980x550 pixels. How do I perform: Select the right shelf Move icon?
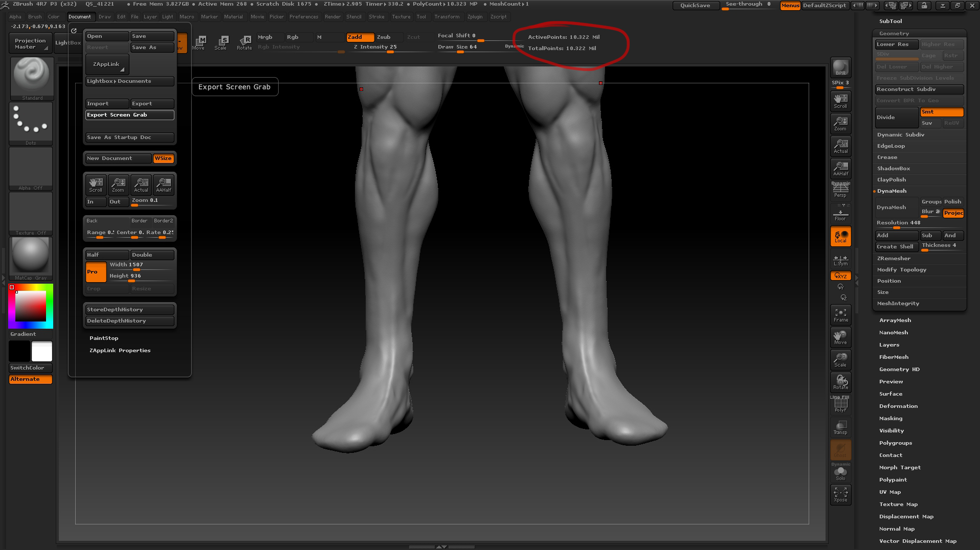pyautogui.click(x=840, y=337)
